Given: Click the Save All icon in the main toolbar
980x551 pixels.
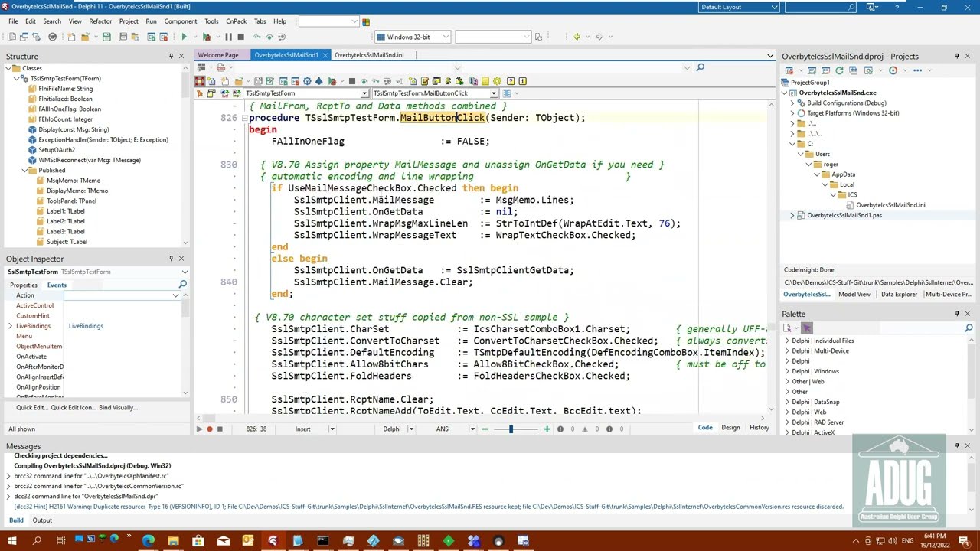Looking at the screenshot, I should (x=122, y=37).
